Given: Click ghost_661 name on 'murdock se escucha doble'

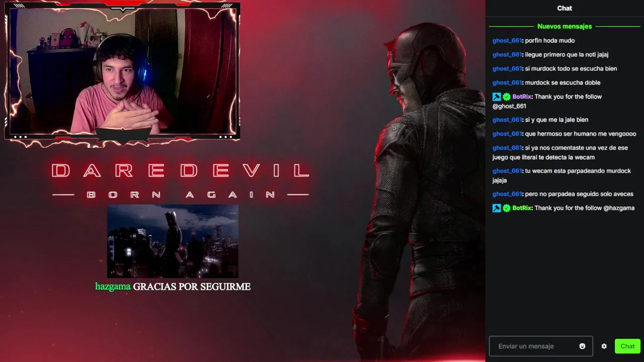Looking at the screenshot, I should click(x=507, y=82).
